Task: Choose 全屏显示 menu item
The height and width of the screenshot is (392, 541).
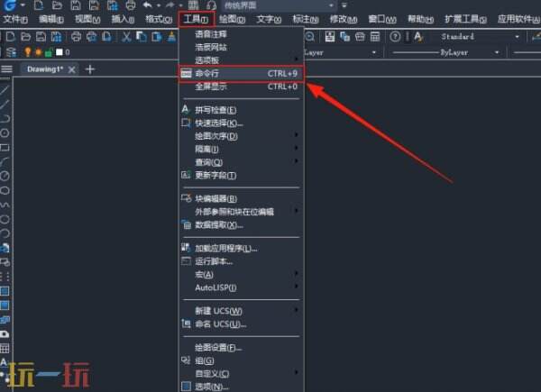Action: 241,87
